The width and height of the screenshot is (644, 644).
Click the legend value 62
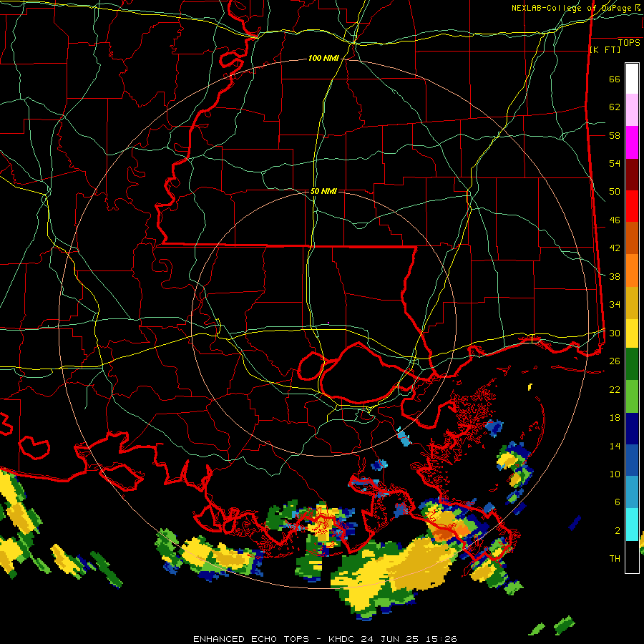tap(615, 107)
